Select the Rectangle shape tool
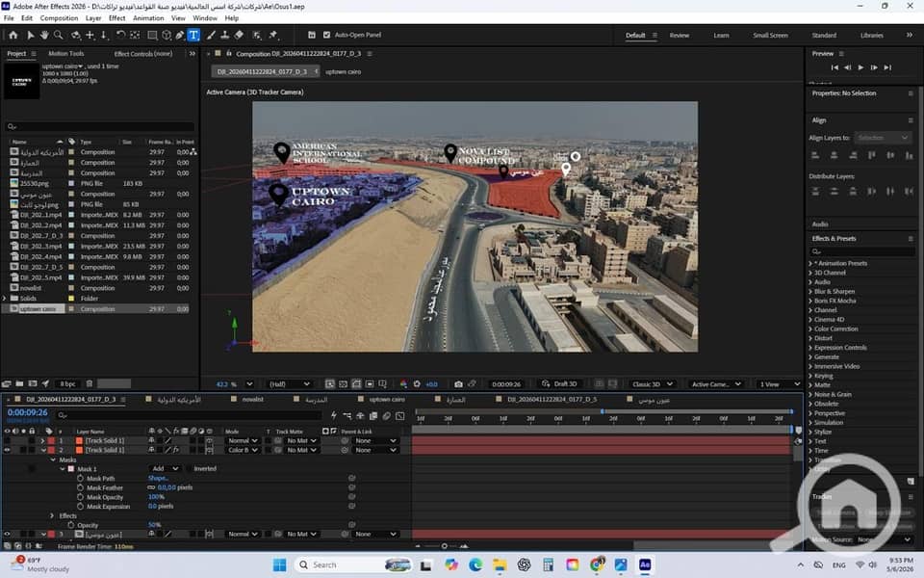The height and width of the screenshot is (578, 924). (x=152, y=35)
